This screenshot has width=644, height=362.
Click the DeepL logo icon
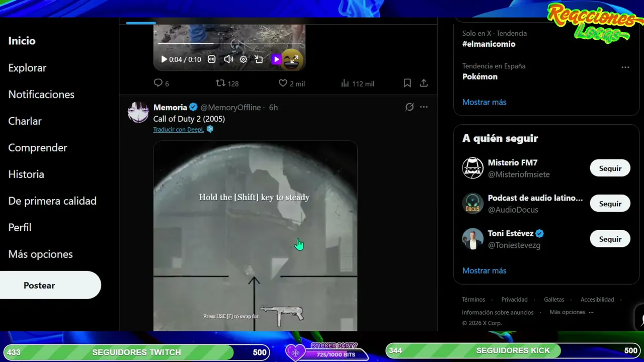(x=210, y=129)
